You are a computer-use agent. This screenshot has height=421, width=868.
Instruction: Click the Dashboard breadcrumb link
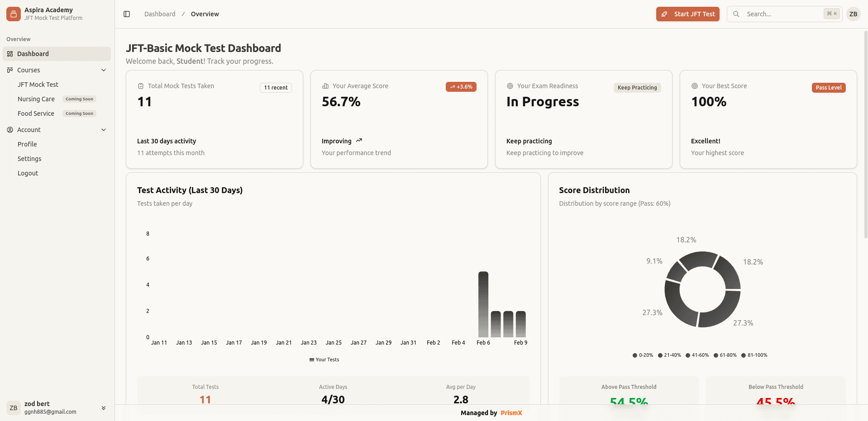click(160, 14)
